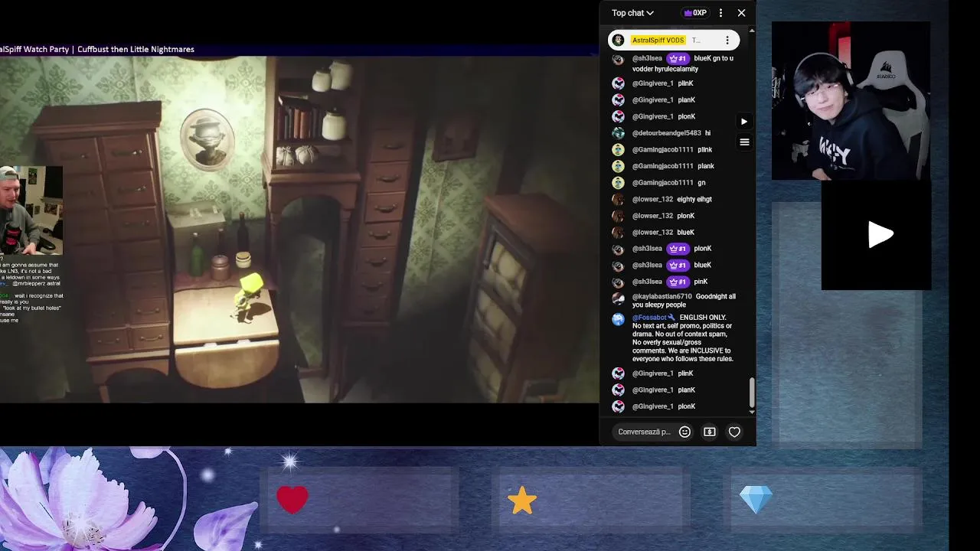This screenshot has width=980, height=551.
Task: Click avatar on @lowser_132 'blueK' message
Action: point(618,232)
